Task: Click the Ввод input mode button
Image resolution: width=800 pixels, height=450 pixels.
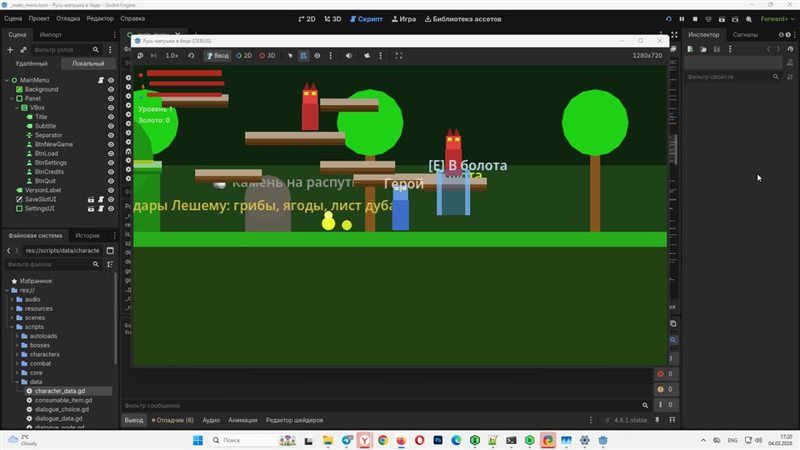Action: coord(217,56)
